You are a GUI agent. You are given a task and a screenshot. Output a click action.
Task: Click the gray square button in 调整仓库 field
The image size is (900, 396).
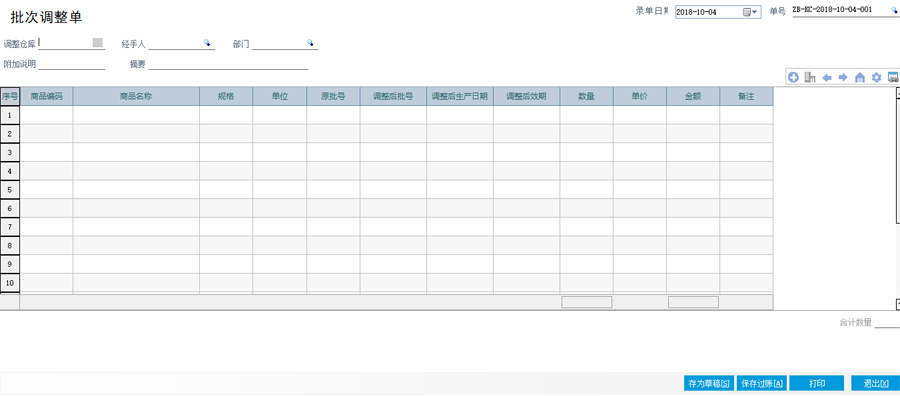[98, 42]
